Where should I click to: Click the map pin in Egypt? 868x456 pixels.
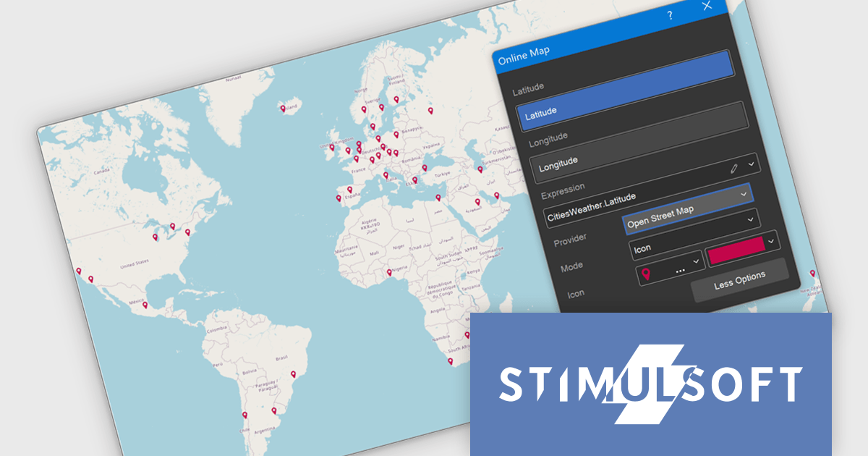pyautogui.click(x=438, y=198)
